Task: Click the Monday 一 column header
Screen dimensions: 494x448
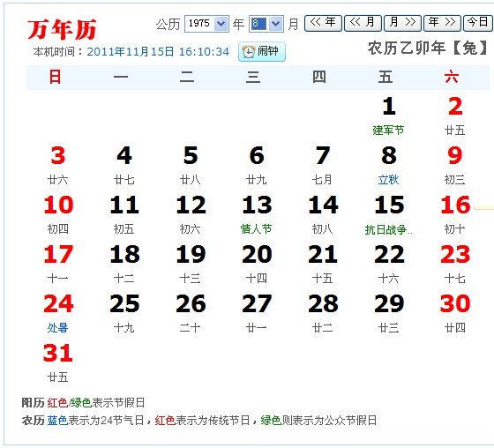Action: coord(121,78)
